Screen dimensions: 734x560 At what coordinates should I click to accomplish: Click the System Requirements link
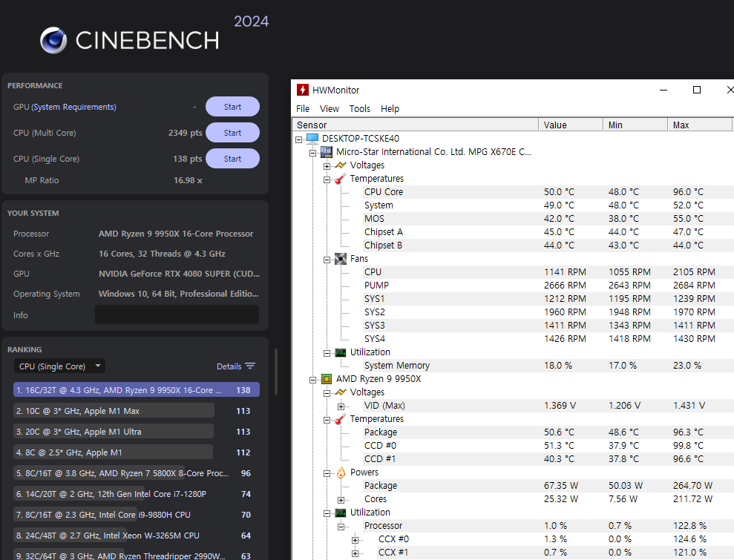coord(73,107)
